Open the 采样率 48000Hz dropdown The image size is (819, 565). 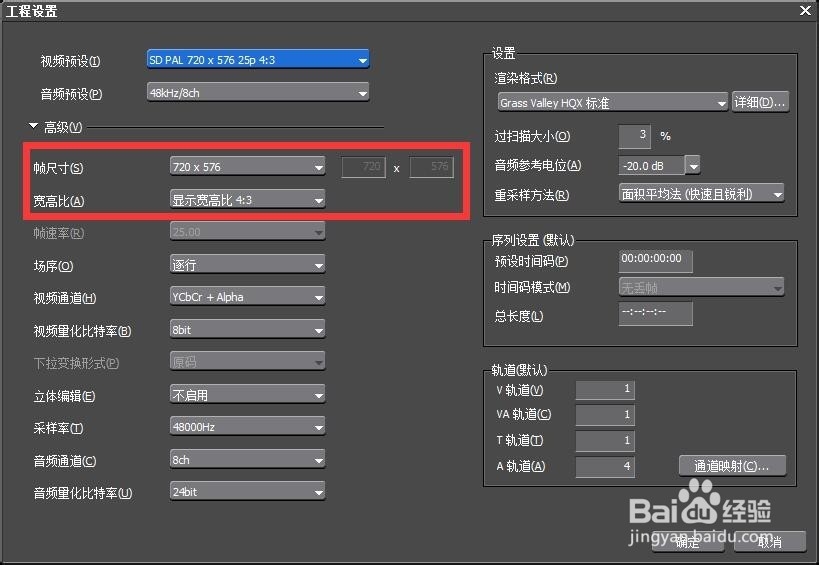coord(248,427)
